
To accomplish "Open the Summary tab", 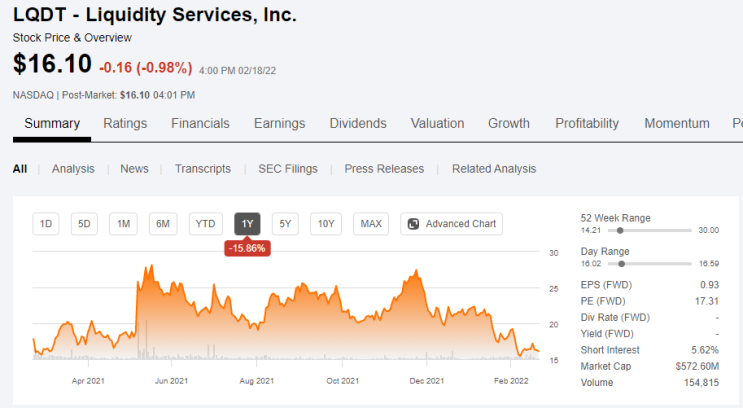I will (52, 124).
